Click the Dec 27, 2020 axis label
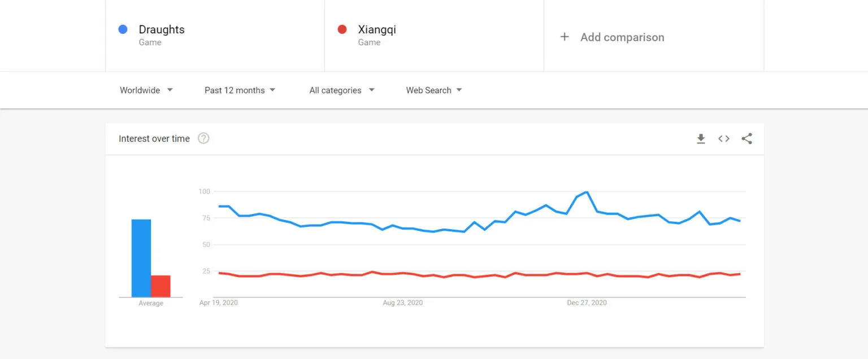 [587, 303]
